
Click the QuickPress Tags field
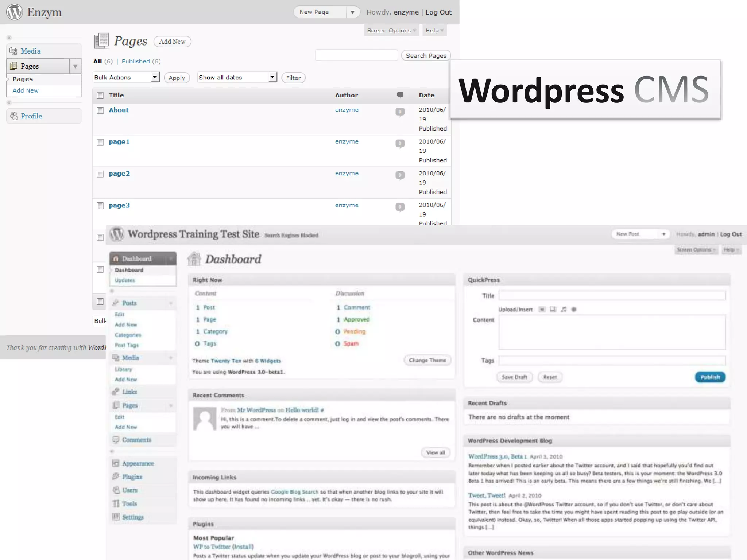click(x=612, y=361)
